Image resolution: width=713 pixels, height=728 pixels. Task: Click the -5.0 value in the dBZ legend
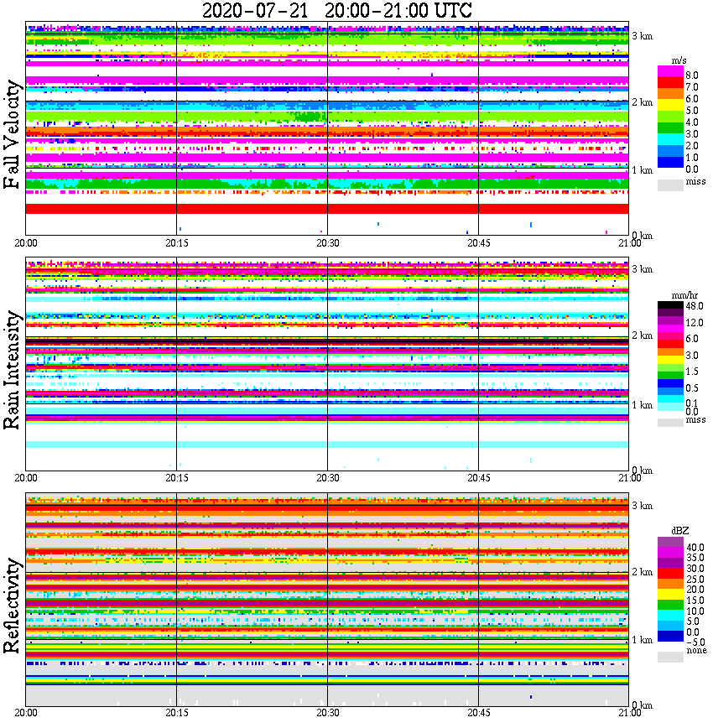click(695, 642)
